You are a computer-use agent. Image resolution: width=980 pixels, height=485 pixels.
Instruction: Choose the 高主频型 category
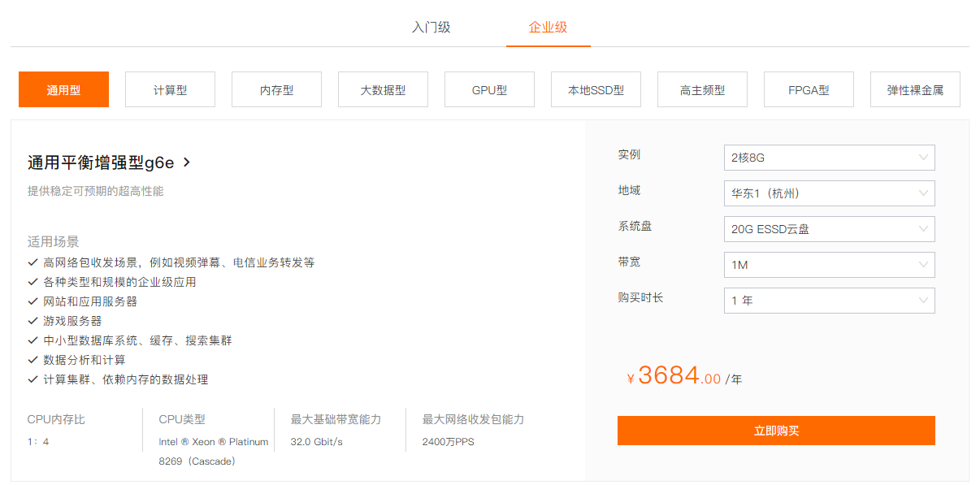[x=702, y=89]
